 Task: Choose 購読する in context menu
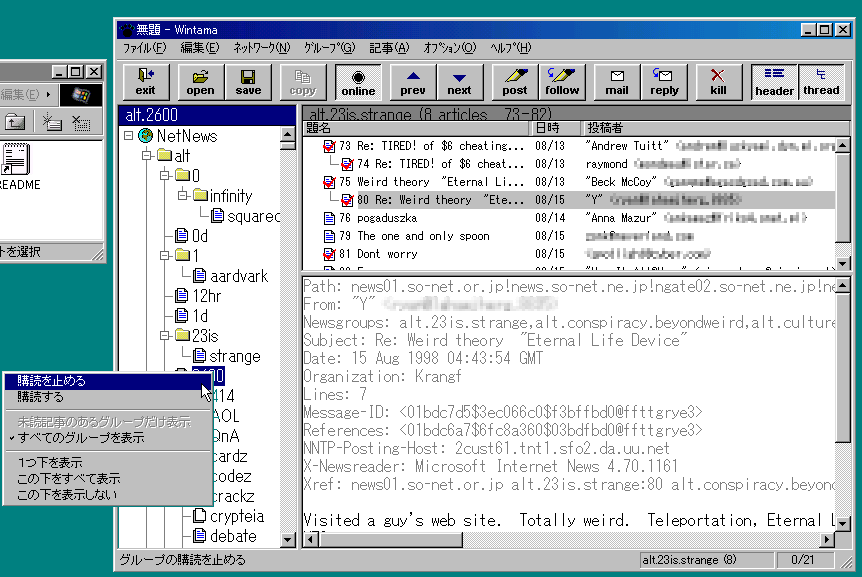[x=108, y=397]
